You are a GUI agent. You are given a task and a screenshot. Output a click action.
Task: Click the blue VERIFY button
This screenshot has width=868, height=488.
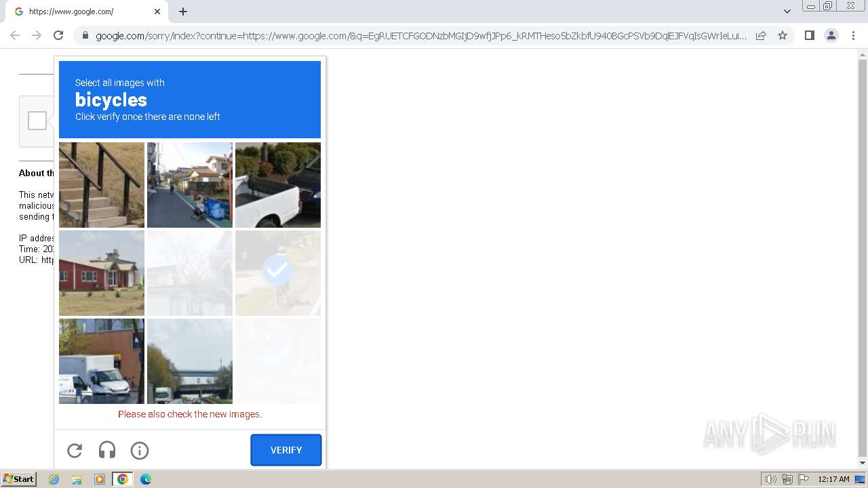pos(286,450)
